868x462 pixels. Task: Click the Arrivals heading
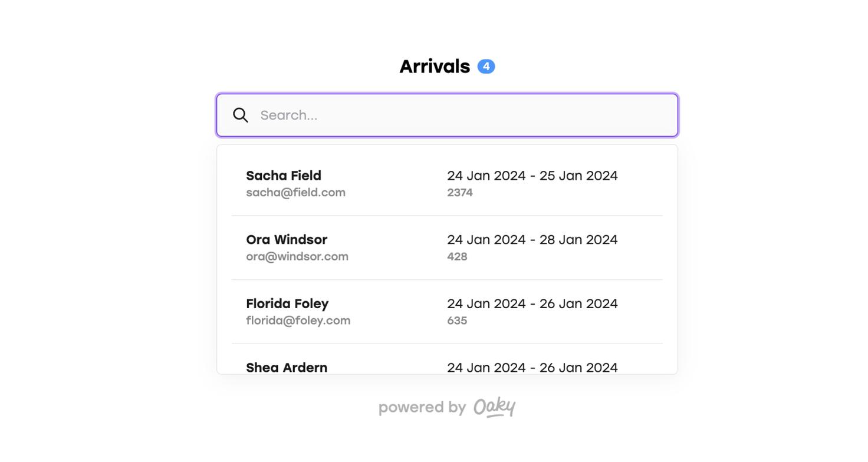pyautogui.click(x=435, y=67)
